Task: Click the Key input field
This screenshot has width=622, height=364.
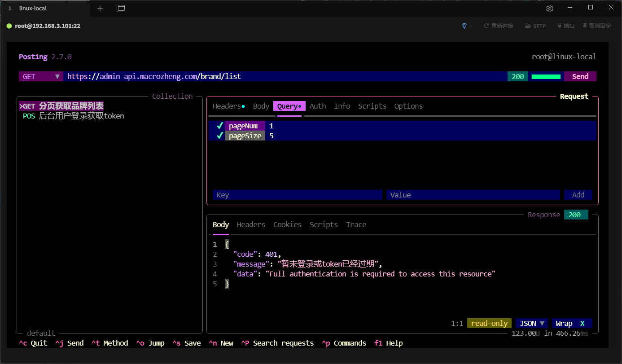Action: point(297,195)
